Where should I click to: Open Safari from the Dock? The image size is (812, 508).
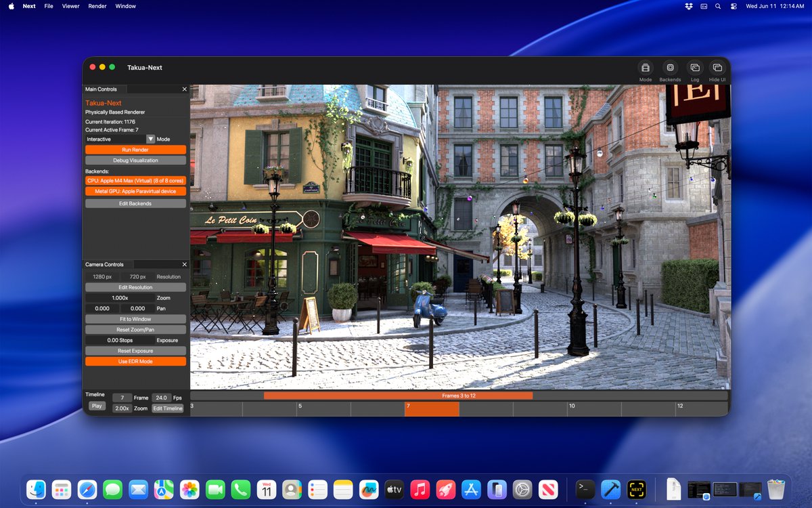tap(87, 489)
